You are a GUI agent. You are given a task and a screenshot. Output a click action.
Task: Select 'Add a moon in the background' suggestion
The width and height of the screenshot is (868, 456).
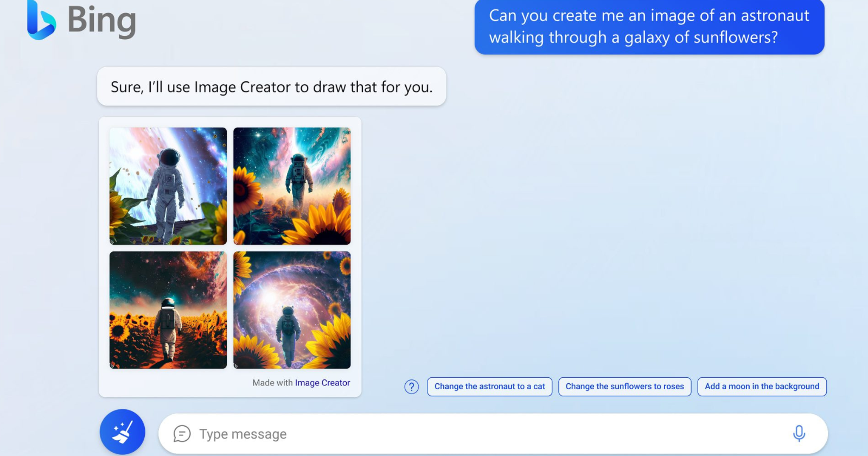(x=762, y=387)
